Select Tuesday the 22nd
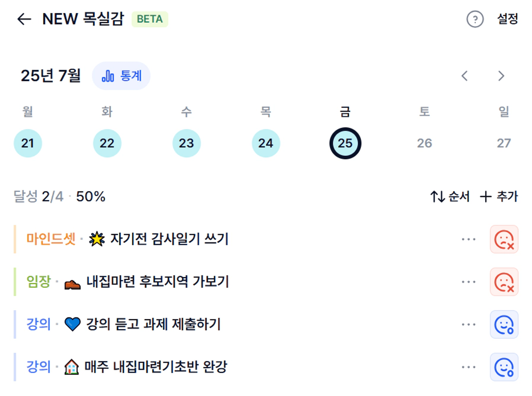This screenshot has height=396, width=532. (x=107, y=143)
